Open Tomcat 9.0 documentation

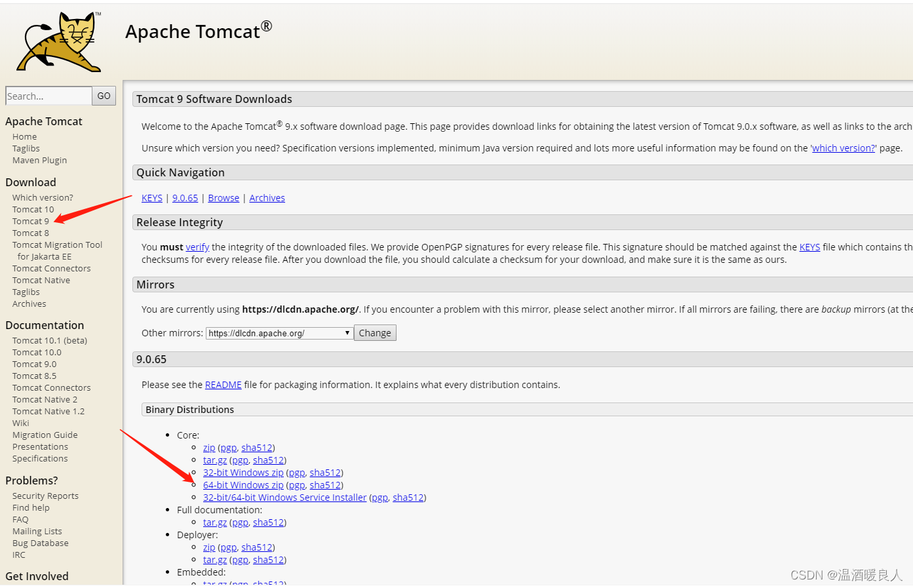(35, 364)
